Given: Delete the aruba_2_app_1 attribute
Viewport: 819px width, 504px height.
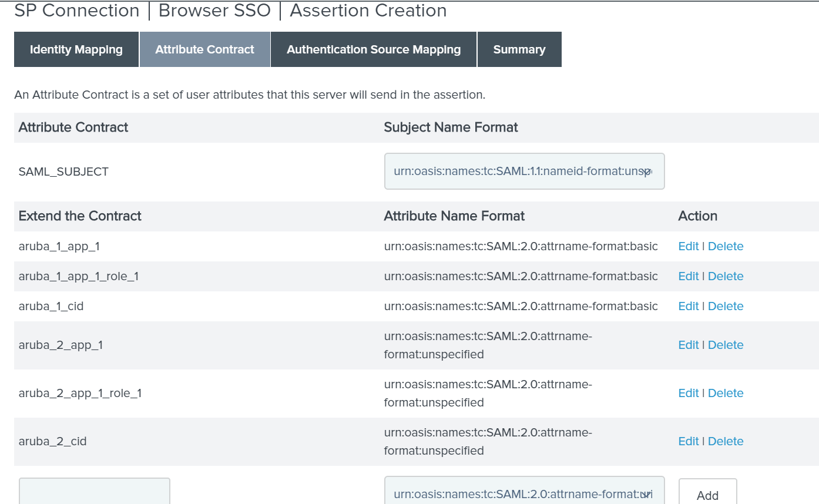Looking at the screenshot, I should pyautogui.click(x=726, y=345).
